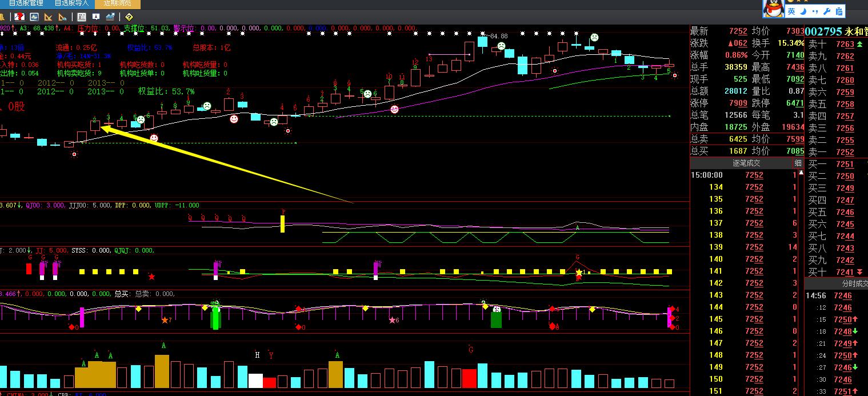Toggle the 英 input language mode
This screenshot has height=396, width=868.
coord(791,11)
